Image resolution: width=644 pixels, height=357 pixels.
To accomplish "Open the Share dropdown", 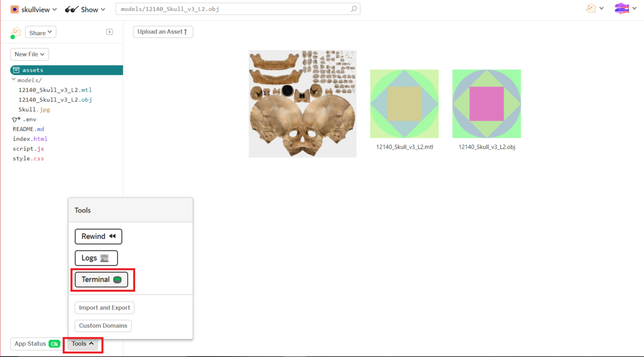I will click(x=40, y=32).
